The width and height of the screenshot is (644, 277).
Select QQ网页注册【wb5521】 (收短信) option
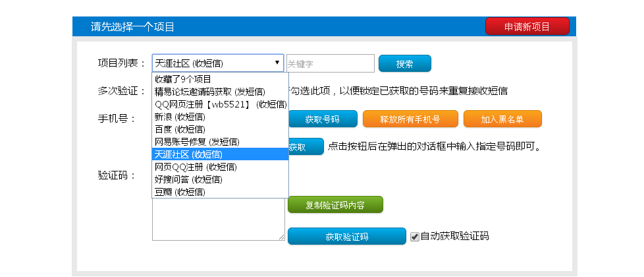click(x=220, y=104)
